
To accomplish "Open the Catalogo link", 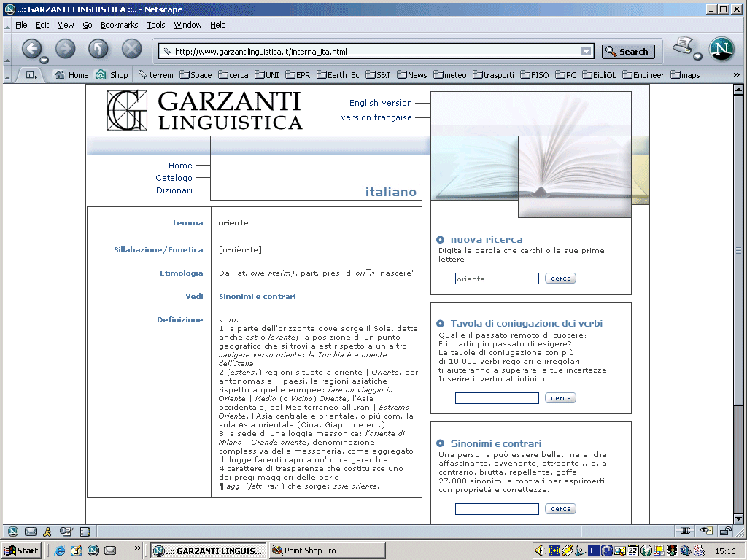I will [x=174, y=178].
